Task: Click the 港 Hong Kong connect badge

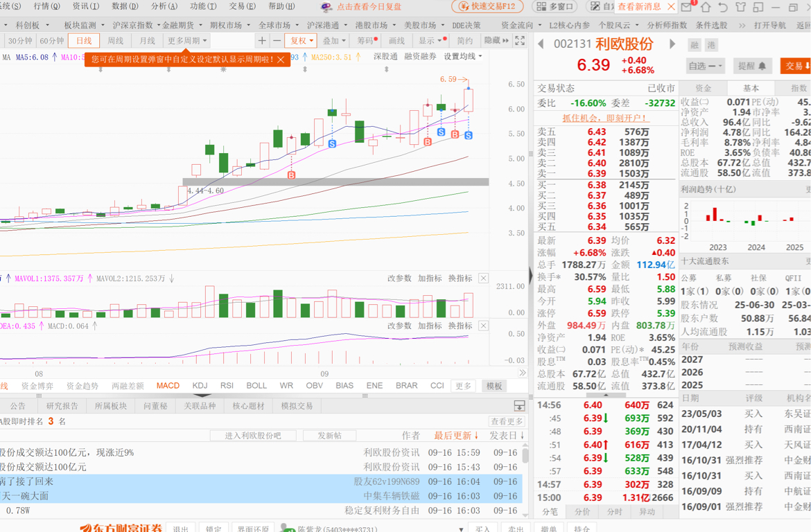Action: (x=711, y=45)
